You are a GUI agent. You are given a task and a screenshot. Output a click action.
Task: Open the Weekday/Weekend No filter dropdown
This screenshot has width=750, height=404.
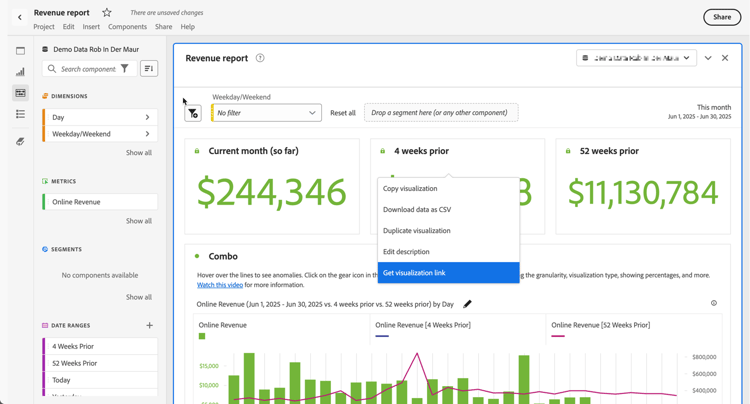(x=266, y=113)
